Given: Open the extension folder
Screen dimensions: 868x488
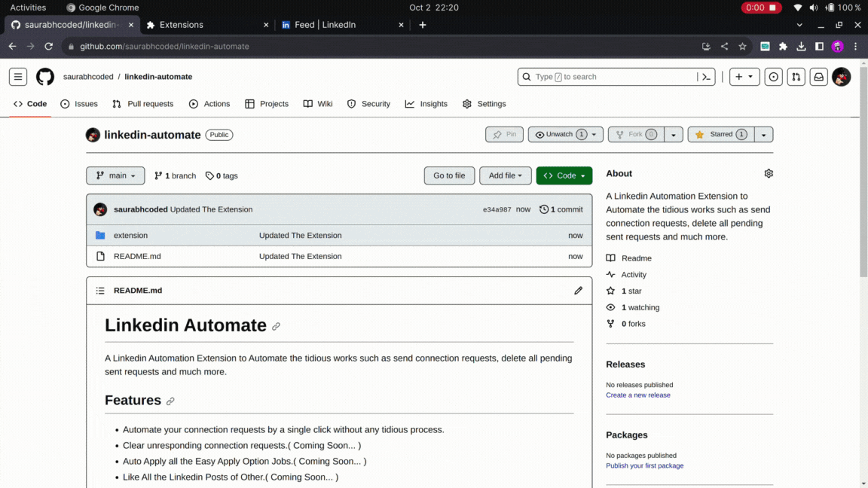Looking at the screenshot, I should click(x=130, y=235).
